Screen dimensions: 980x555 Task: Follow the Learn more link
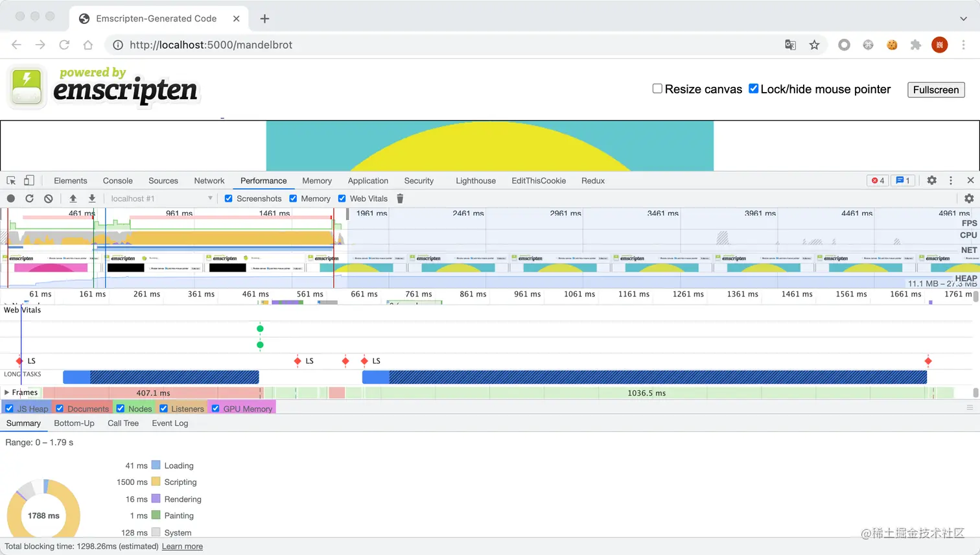(182, 547)
